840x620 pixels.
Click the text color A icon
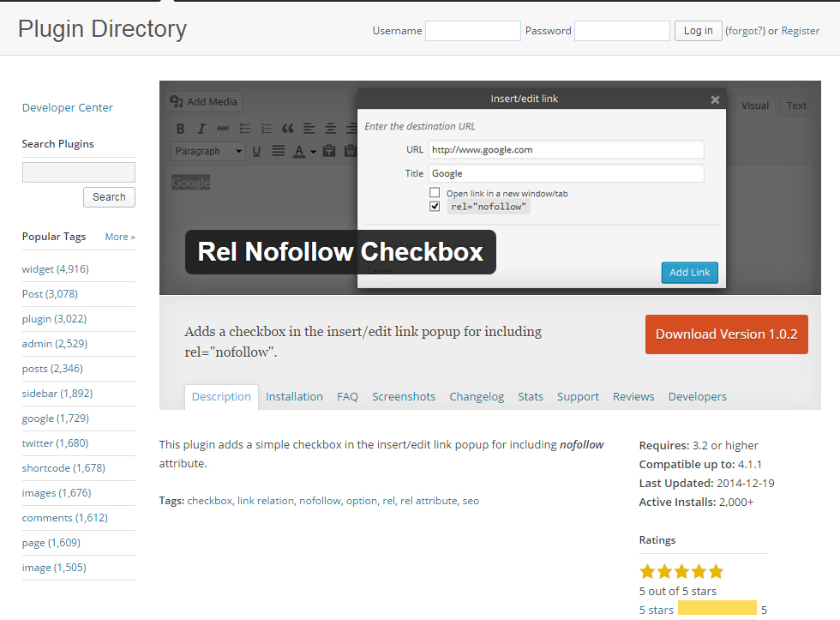[299, 151]
